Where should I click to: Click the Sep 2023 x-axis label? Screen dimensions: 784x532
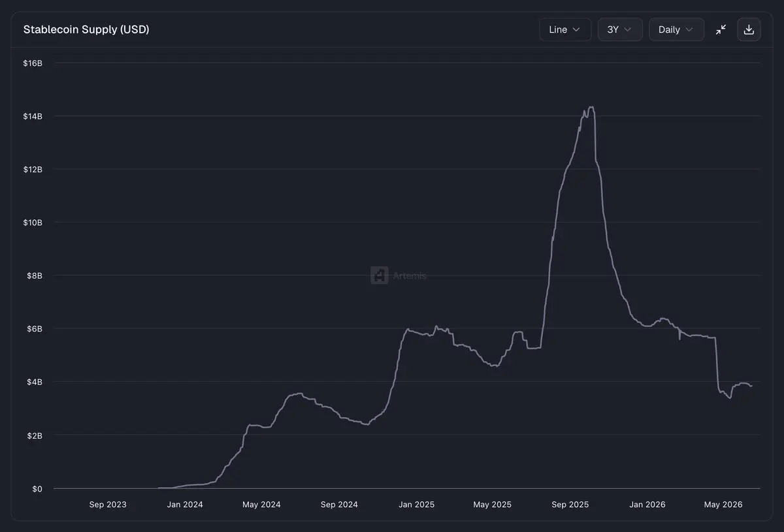coord(108,505)
